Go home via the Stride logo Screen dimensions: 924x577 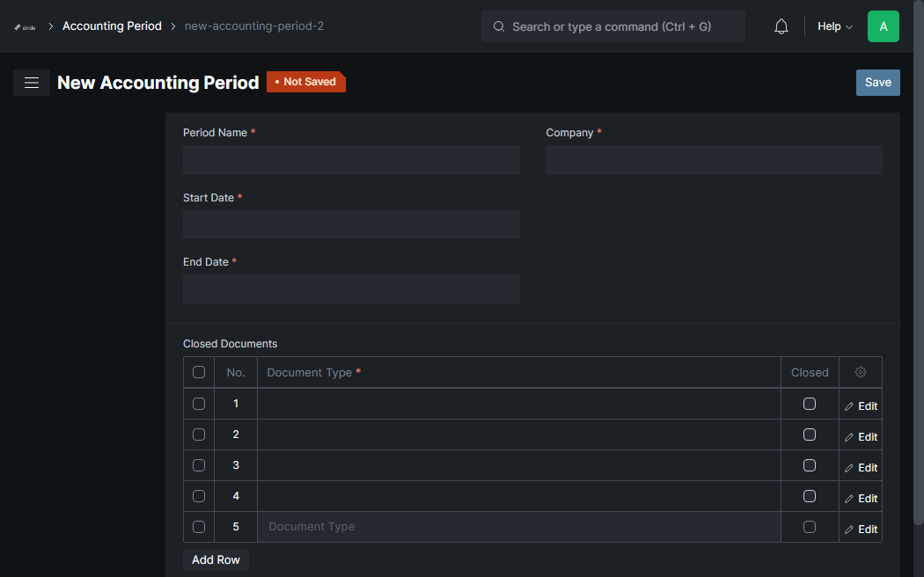pyautogui.click(x=25, y=27)
